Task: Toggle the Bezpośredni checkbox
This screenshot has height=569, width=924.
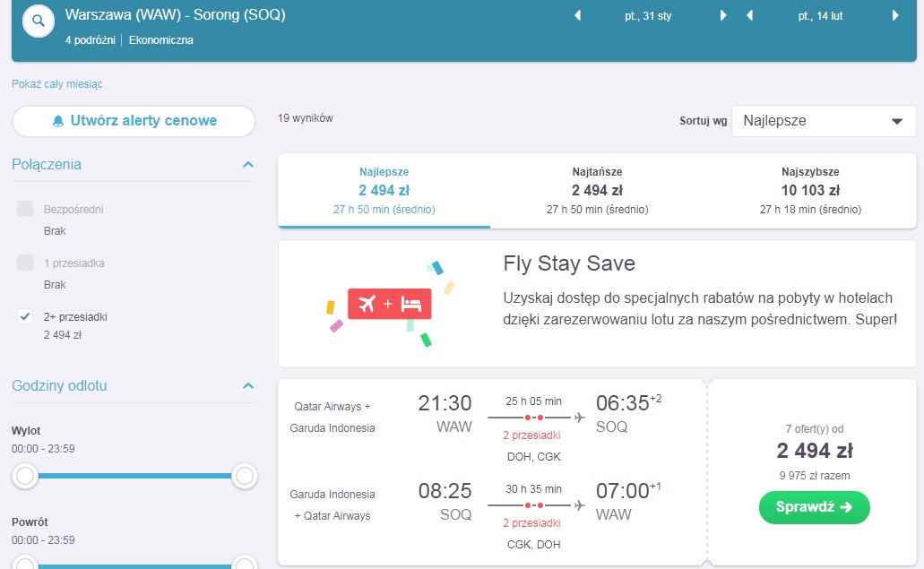Action: [x=25, y=209]
